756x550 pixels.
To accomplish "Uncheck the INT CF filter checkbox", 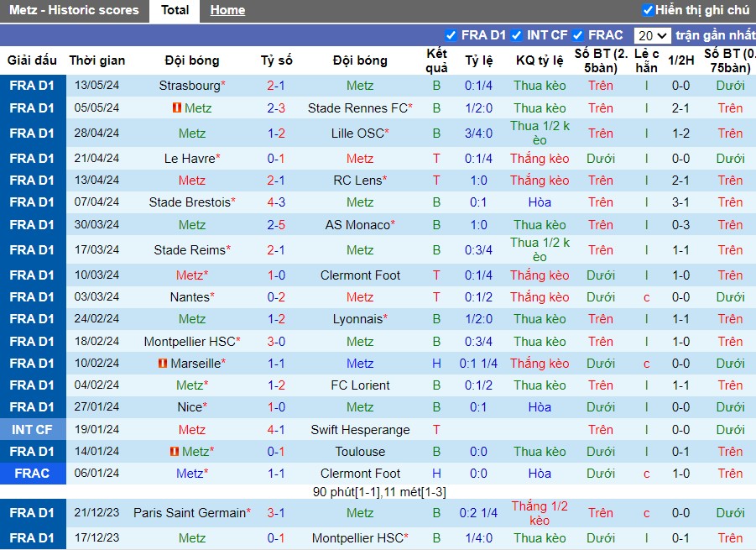I will 517,35.
